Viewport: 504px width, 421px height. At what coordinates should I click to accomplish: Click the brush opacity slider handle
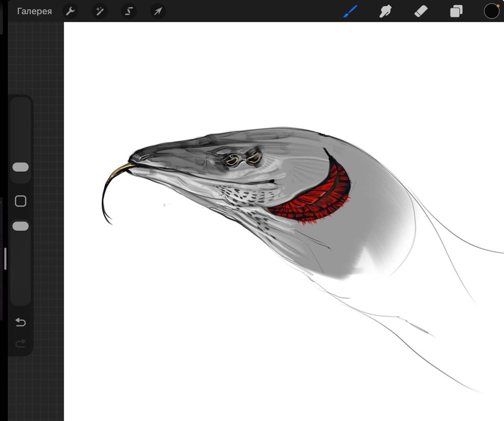pyautogui.click(x=20, y=226)
